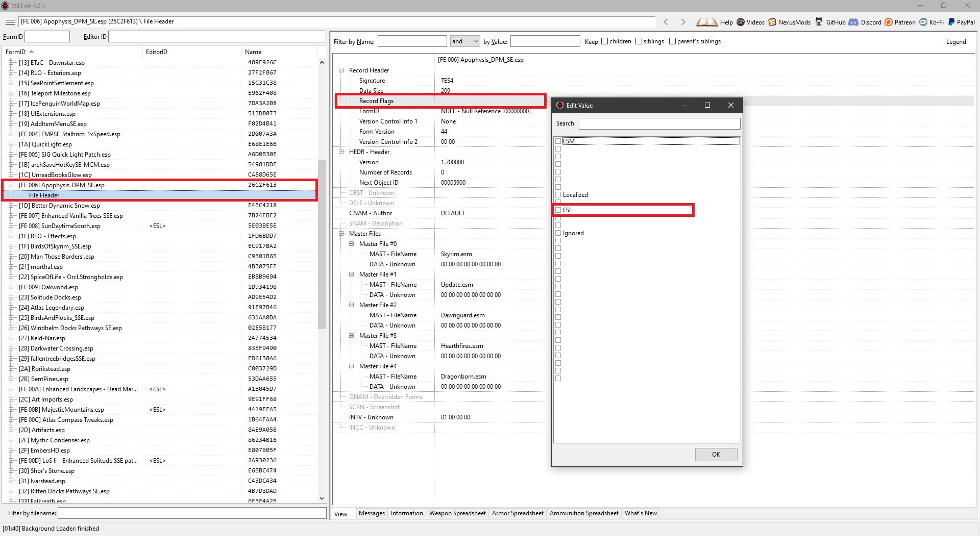Screen dimensions: 980x551
Task: Click the Legend button
Action: (x=955, y=42)
